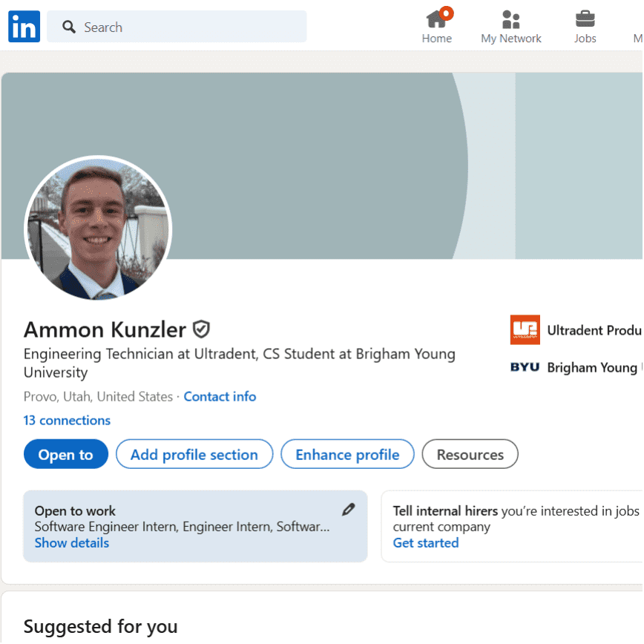Focus the Search input field
The height and width of the screenshot is (644, 644).
[x=177, y=27]
